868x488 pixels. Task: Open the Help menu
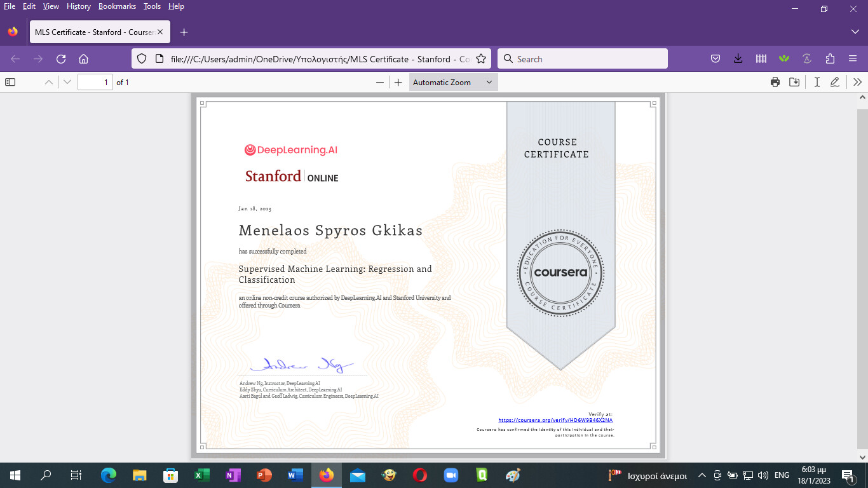(176, 6)
